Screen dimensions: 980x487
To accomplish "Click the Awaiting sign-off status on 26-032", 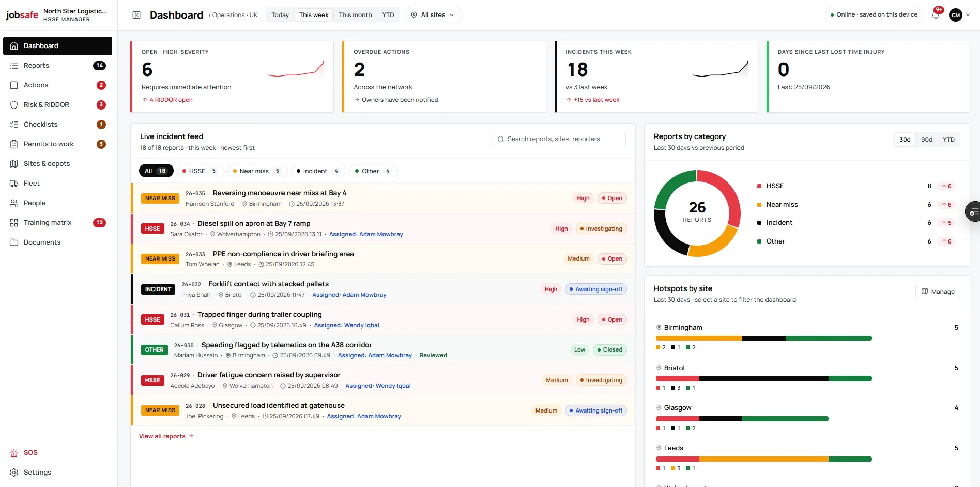I will click(596, 290).
